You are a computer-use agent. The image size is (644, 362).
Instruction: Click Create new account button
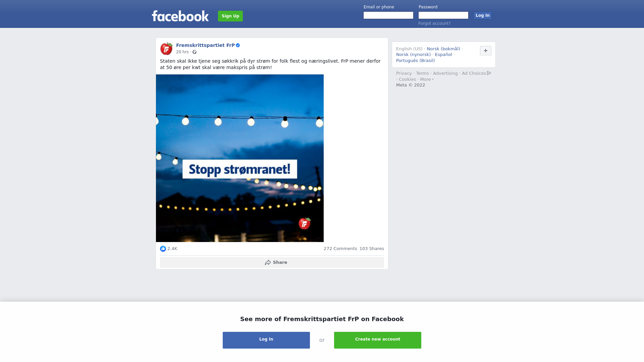pos(378,340)
